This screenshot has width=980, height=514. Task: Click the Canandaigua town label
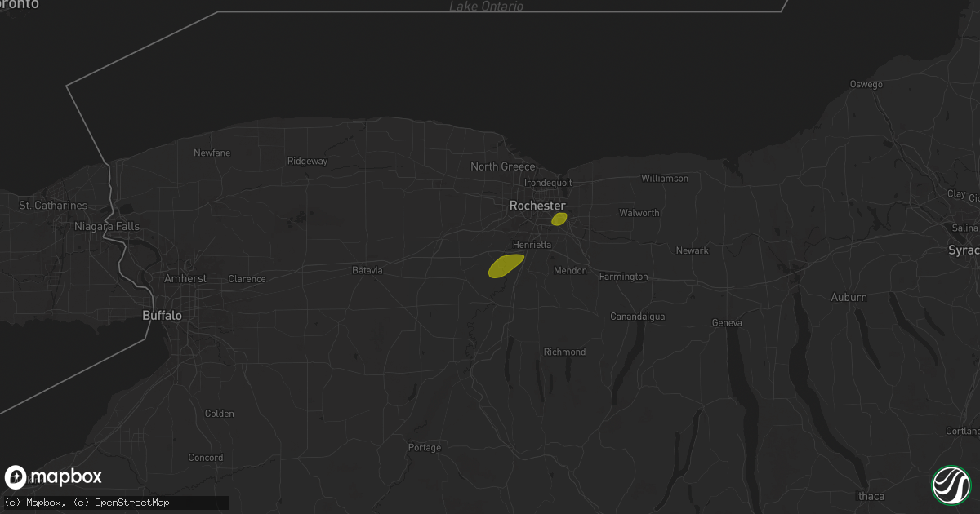(638, 316)
